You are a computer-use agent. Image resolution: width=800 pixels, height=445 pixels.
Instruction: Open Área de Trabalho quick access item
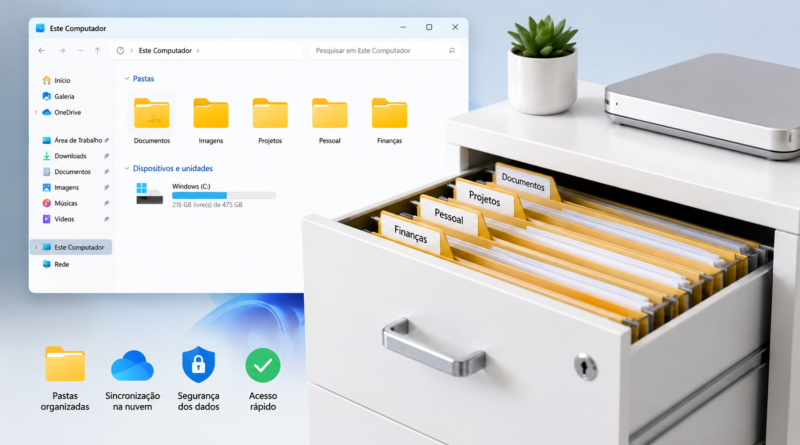[x=72, y=140]
